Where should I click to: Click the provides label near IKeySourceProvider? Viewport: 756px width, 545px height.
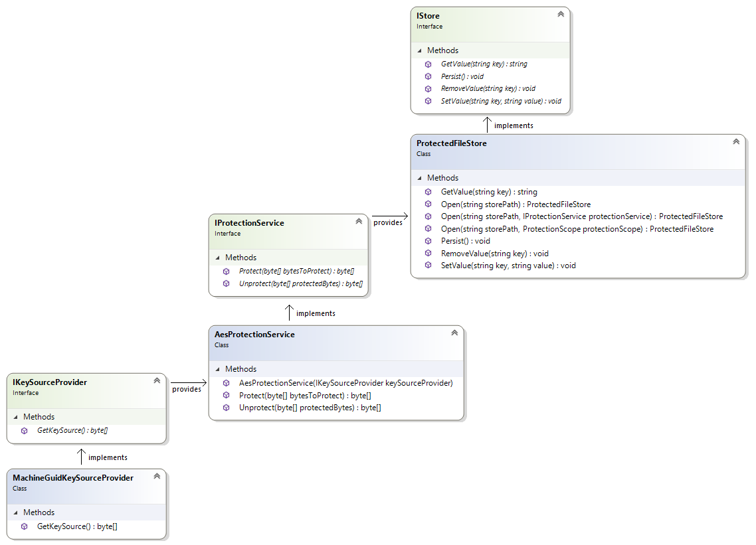click(x=186, y=389)
